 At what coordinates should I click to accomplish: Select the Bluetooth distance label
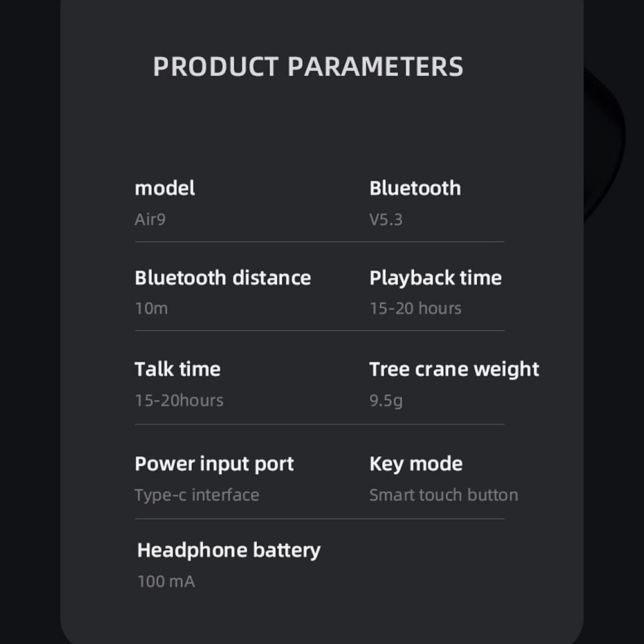click(223, 278)
